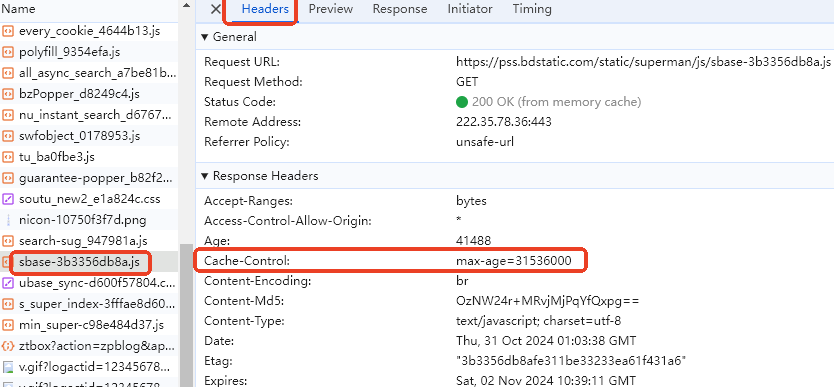
Task: Click the Request URL value
Action: pyautogui.click(x=643, y=62)
